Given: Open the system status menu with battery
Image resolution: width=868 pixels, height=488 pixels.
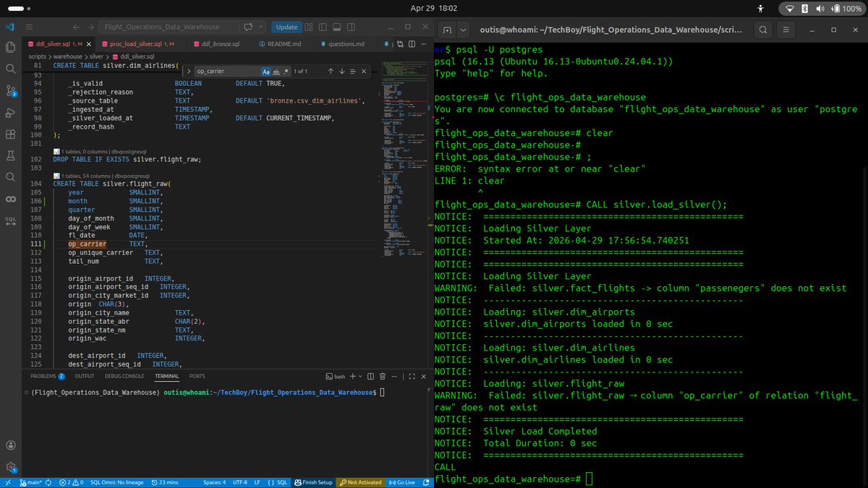Looking at the screenshot, I should click(x=821, y=8).
